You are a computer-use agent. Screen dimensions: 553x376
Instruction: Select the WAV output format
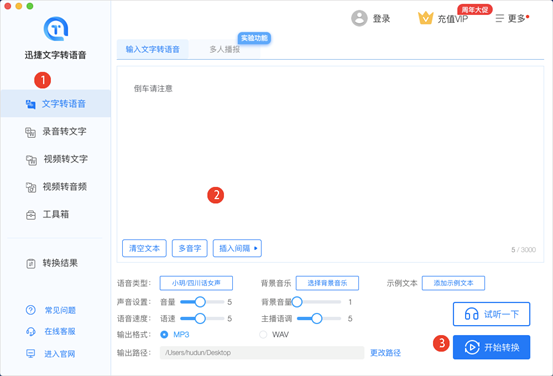coord(263,334)
